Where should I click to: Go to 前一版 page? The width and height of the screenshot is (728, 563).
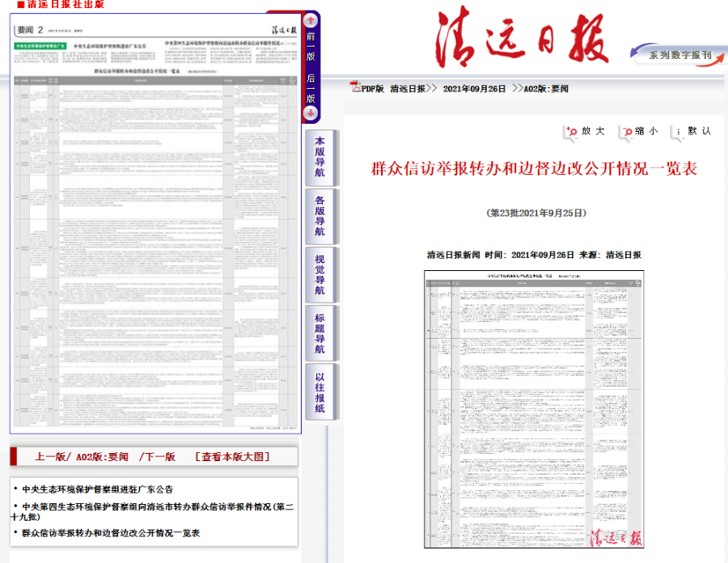click(x=311, y=46)
